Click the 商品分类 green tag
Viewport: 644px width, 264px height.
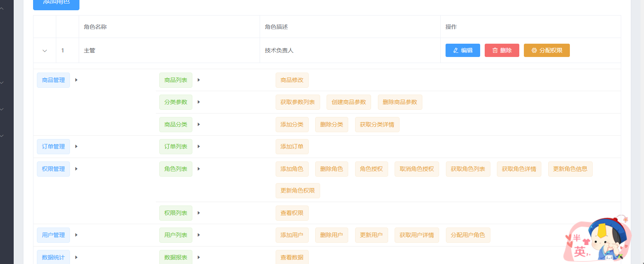[x=176, y=125]
